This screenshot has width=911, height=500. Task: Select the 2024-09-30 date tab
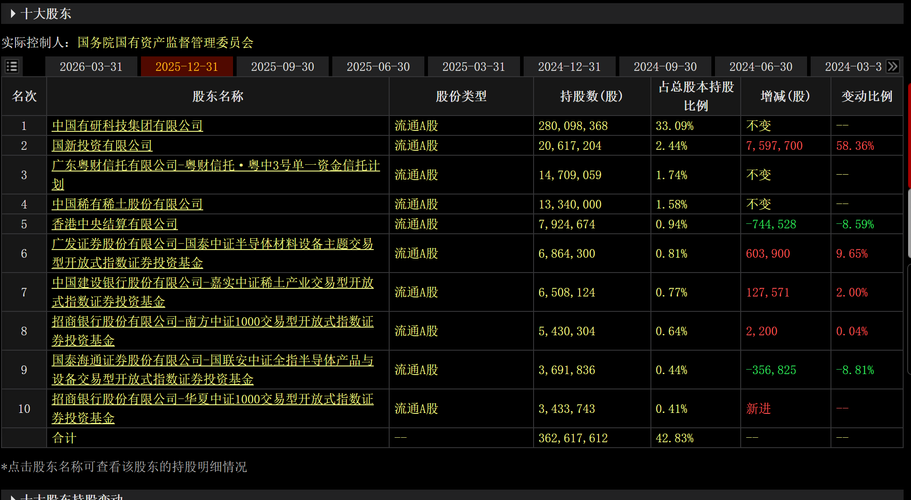(665, 67)
